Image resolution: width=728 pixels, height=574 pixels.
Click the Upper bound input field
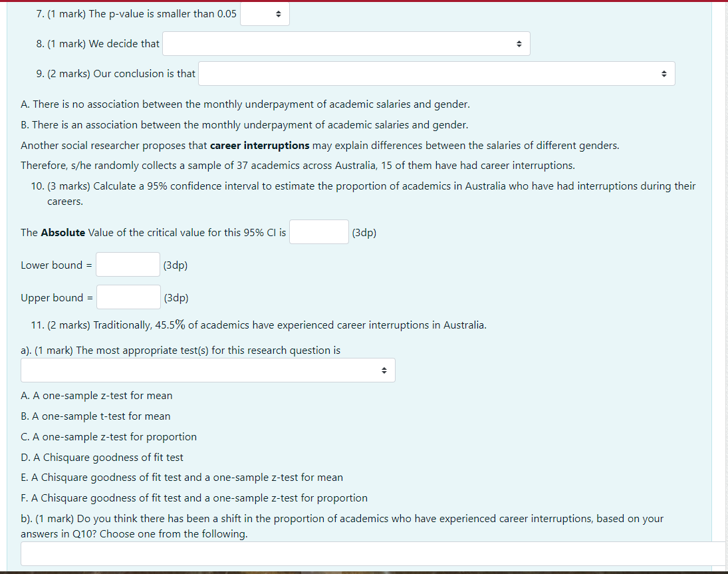[x=128, y=297]
